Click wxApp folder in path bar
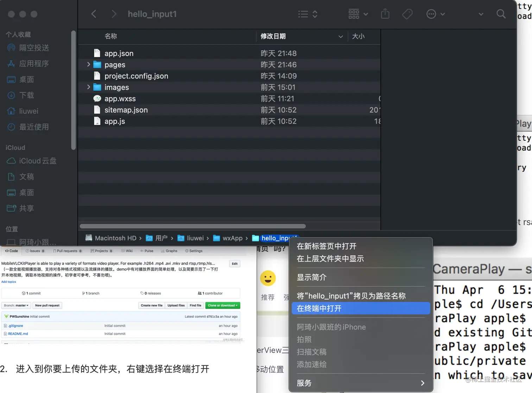 coord(228,238)
